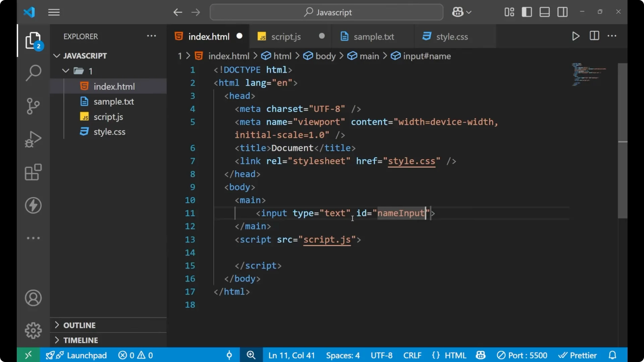Open a remote window via the bottom-left icon
The width and height of the screenshot is (644, 362).
point(28,355)
